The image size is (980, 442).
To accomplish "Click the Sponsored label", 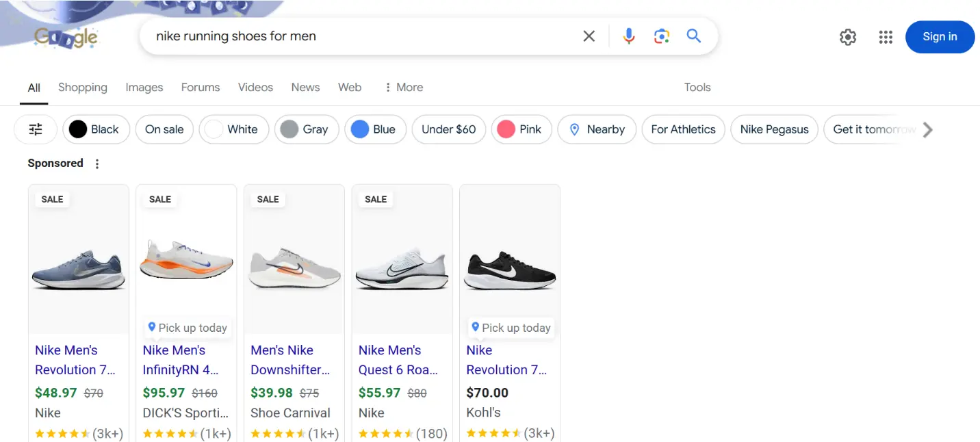I will [55, 163].
